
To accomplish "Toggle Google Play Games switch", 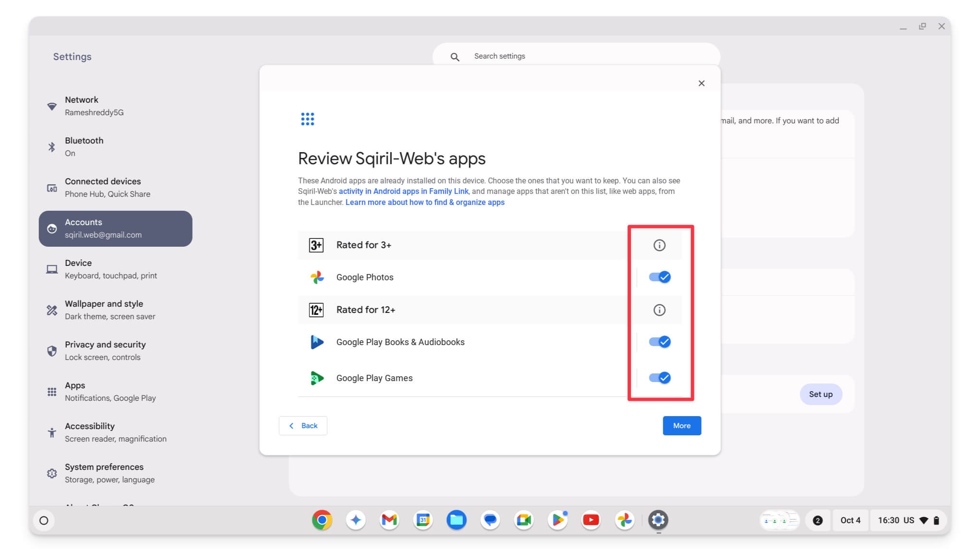I will tap(660, 378).
